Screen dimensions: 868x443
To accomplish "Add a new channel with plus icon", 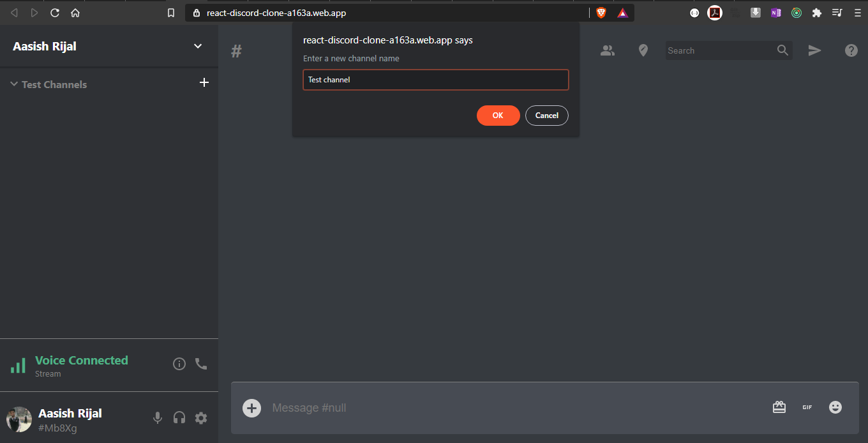I will (204, 82).
